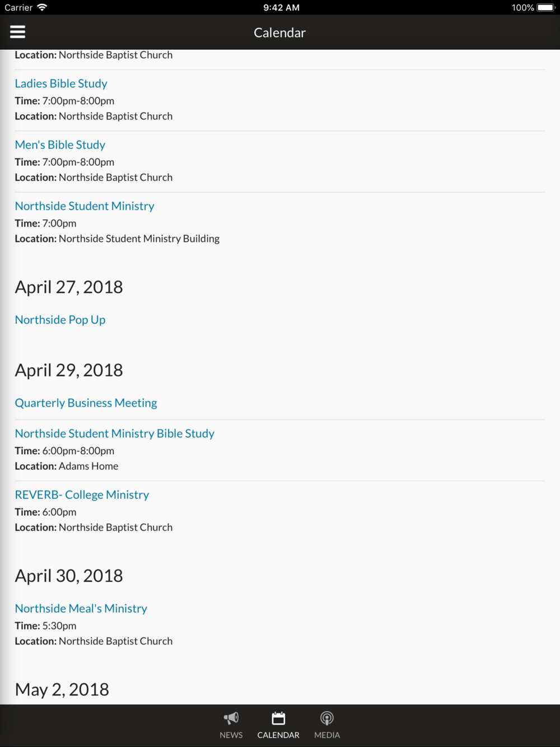
Task: Tap the News megaphone icon
Action: tap(231, 718)
